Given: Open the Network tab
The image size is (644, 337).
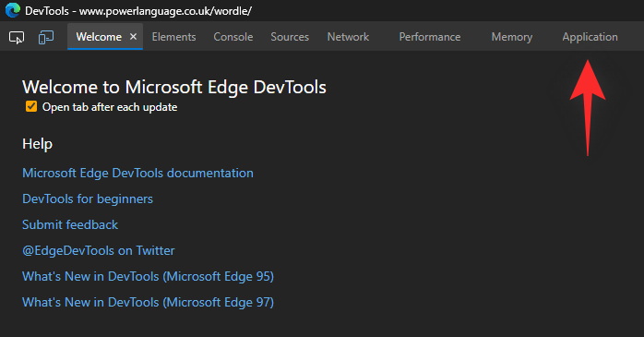Looking at the screenshot, I should click(x=348, y=37).
